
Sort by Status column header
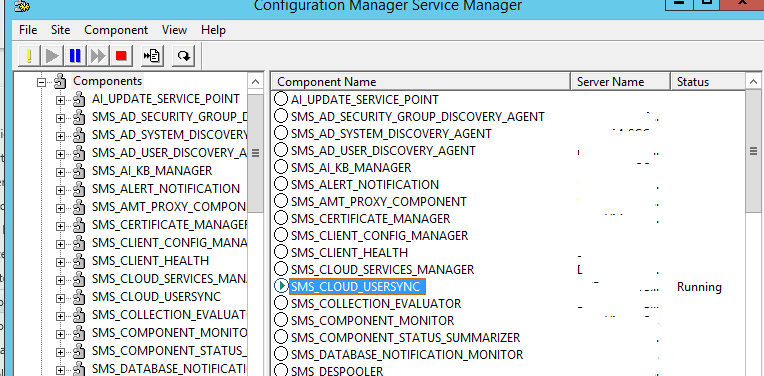[x=708, y=82]
